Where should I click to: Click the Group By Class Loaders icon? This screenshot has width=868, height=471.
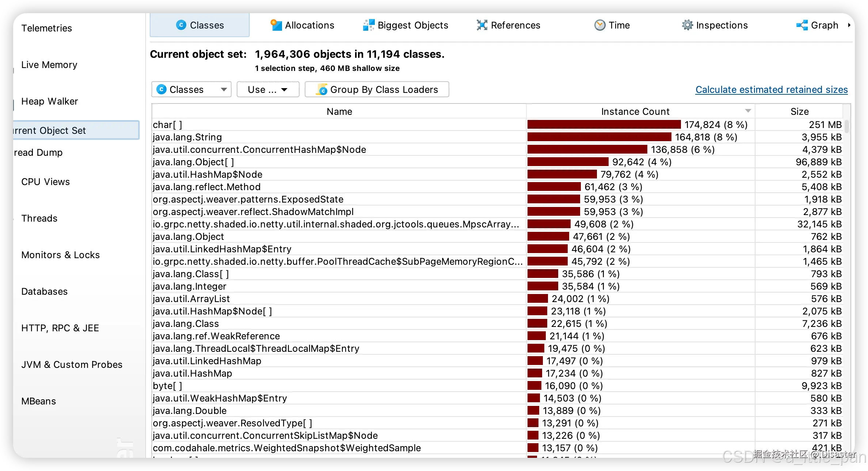click(322, 90)
